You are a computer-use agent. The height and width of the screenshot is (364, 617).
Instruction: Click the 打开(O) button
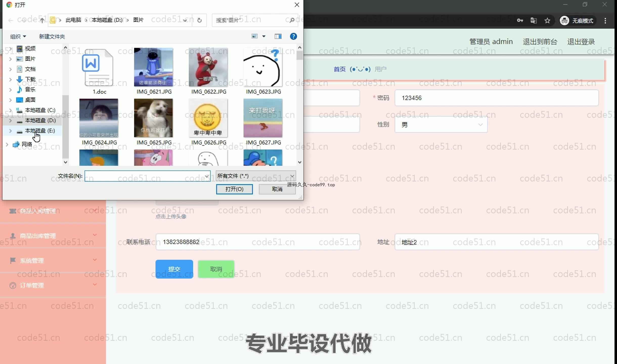tap(234, 189)
